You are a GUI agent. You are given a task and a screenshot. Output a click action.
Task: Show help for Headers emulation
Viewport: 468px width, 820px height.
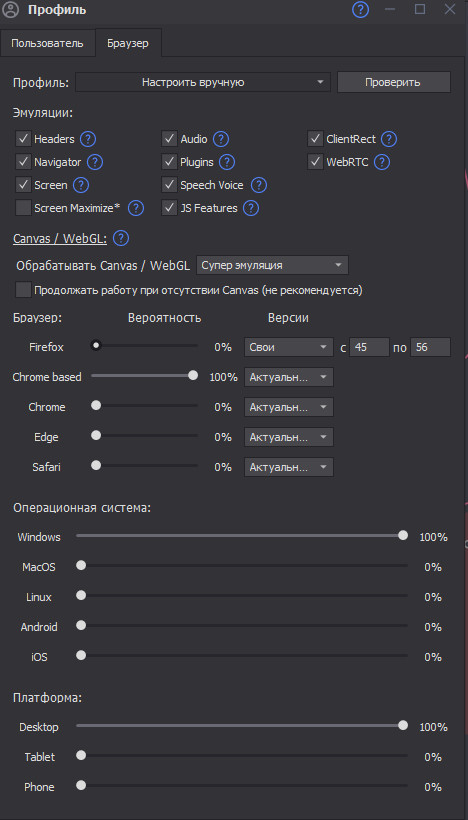[x=88, y=139]
